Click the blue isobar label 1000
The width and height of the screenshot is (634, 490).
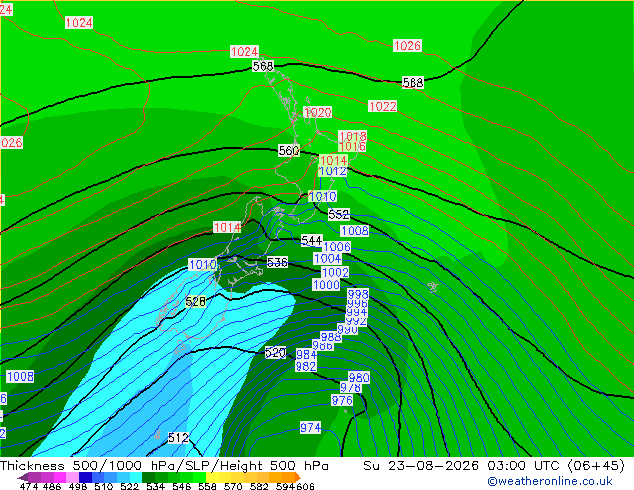pyautogui.click(x=326, y=285)
